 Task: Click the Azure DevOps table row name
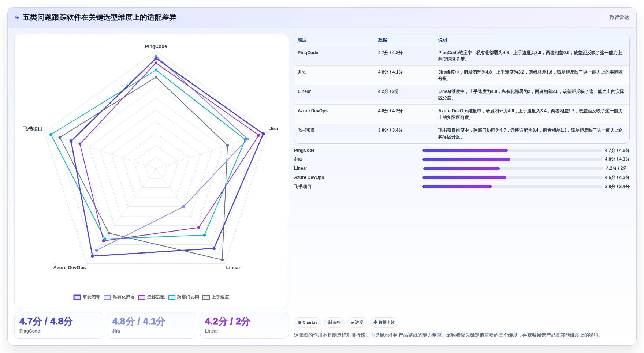coord(313,111)
